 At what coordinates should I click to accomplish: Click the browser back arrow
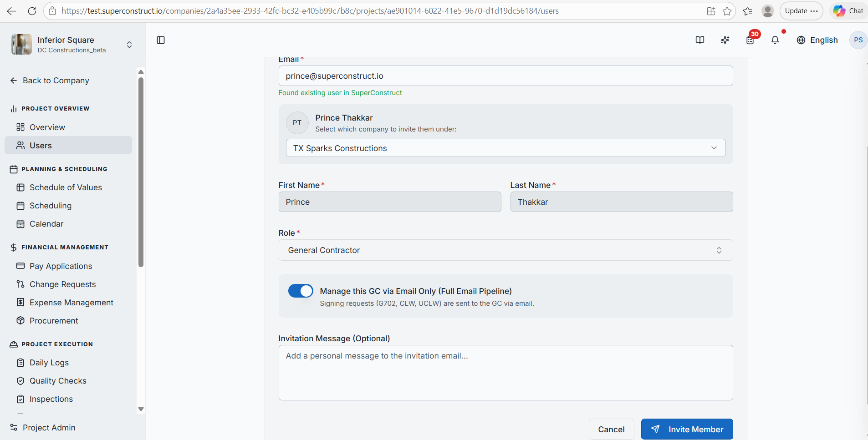coord(12,11)
